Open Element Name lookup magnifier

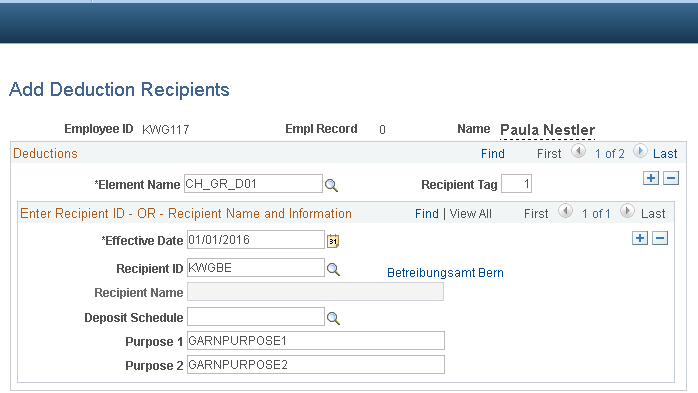tap(331, 185)
